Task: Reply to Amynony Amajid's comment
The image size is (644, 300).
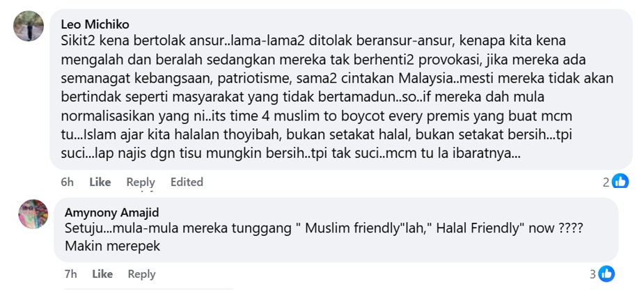Action: pyautogui.click(x=142, y=274)
